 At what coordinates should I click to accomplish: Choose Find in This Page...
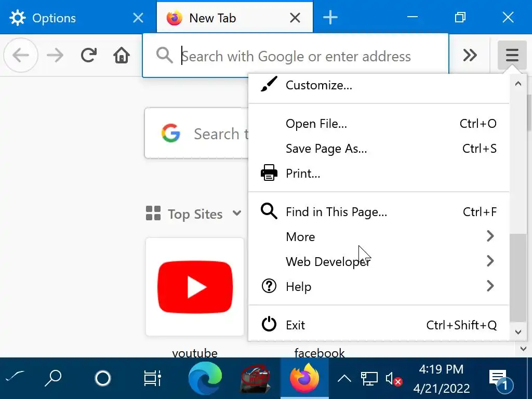[x=379, y=212]
